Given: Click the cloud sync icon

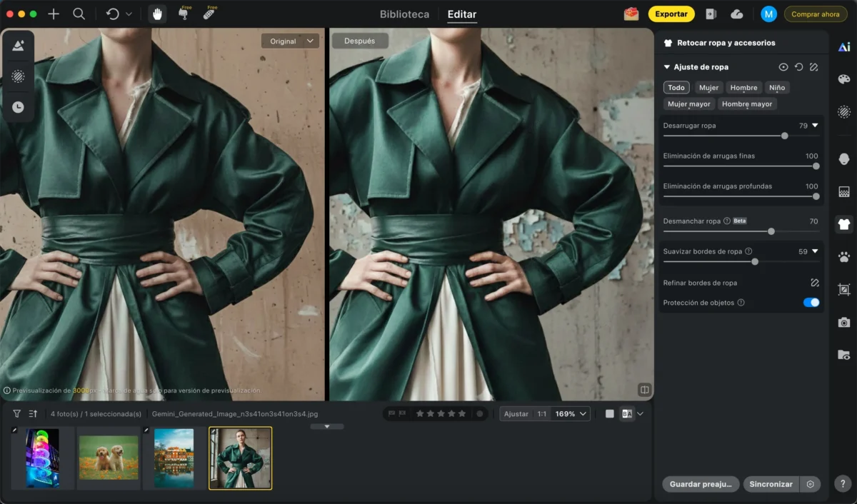Looking at the screenshot, I should click(x=737, y=14).
